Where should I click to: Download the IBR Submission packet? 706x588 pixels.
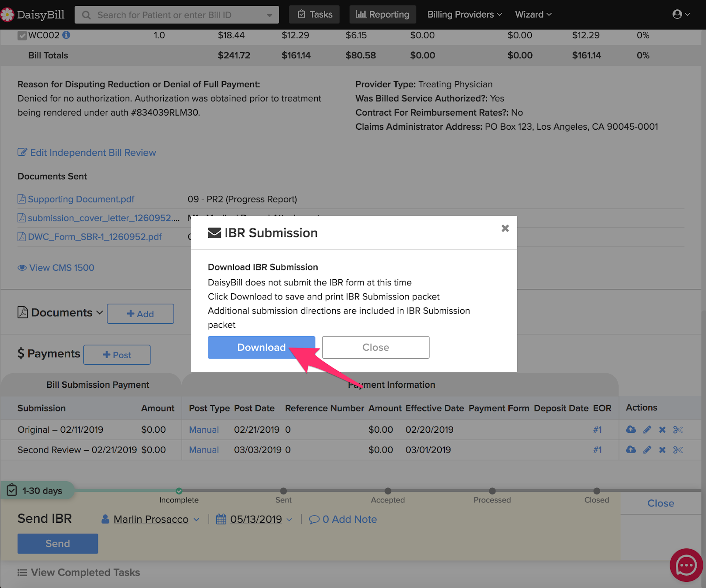point(261,347)
